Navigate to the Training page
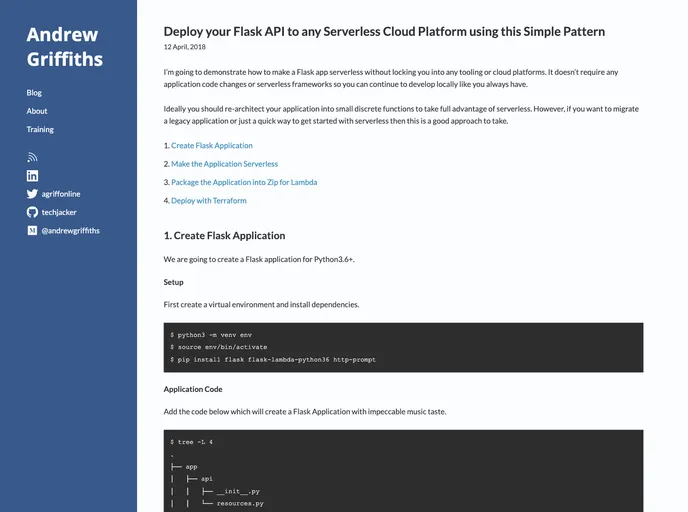This screenshot has width=688, height=512. tap(40, 129)
